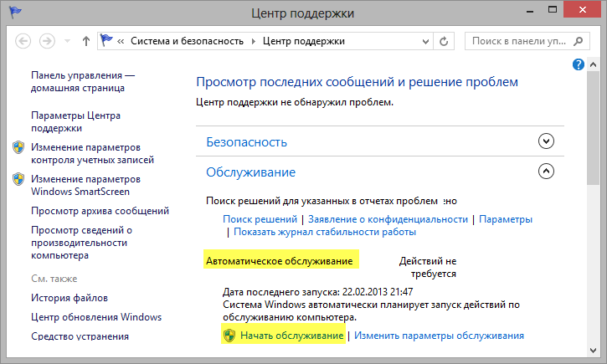The height and width of the screenshot is (364, 607).
Task: Click the vertical scrollbar thumb
Action: [x=593, y=128]
